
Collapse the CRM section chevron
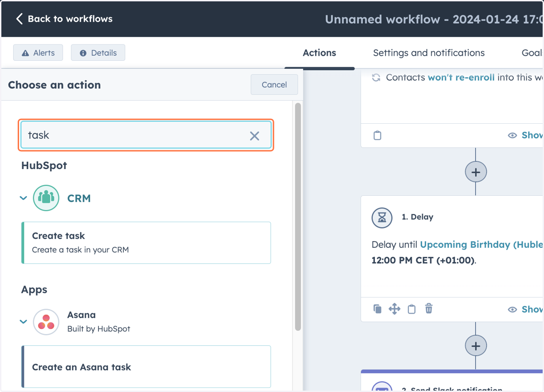(24, 198)
